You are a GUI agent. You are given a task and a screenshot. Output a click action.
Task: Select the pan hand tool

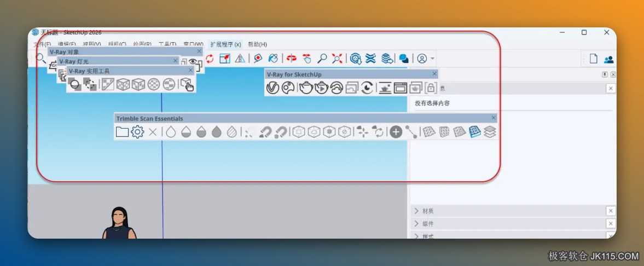pos(307,59)
